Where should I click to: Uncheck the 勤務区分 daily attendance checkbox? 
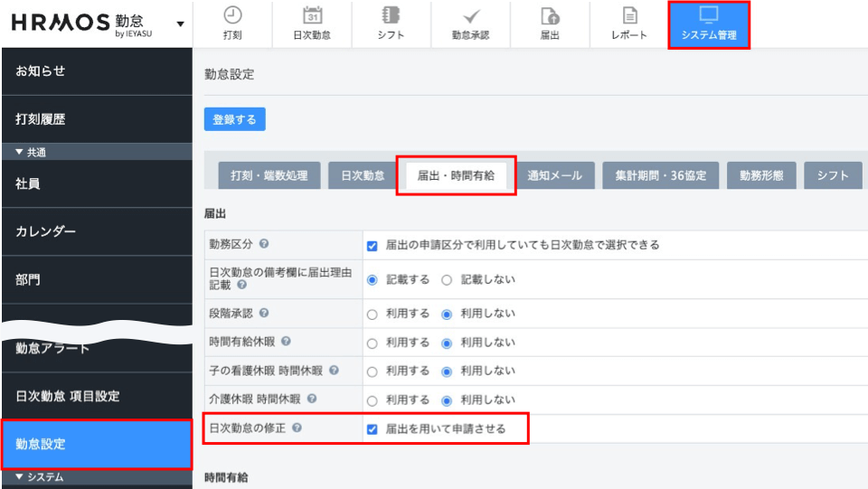pyautogui.click(x=372, y=245)
